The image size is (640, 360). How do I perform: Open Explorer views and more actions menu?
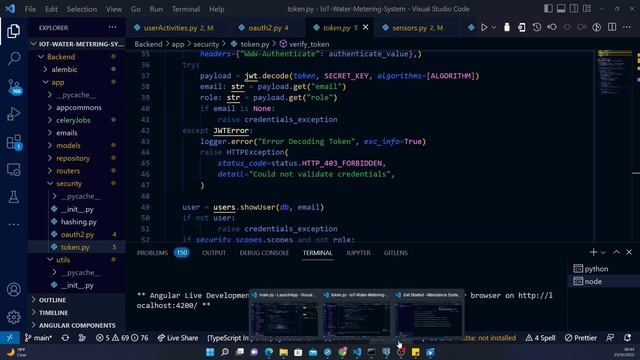pos(112,27)
